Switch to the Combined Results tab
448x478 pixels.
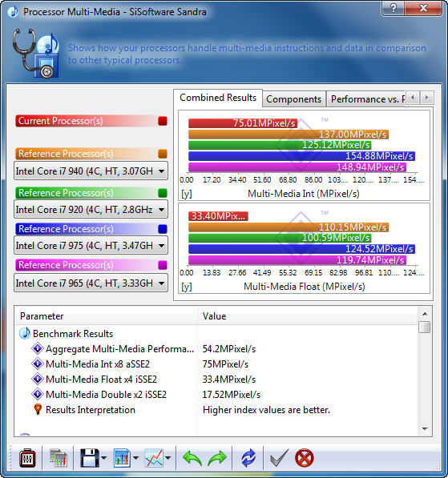pyautogui.click(x=218, y=98)
